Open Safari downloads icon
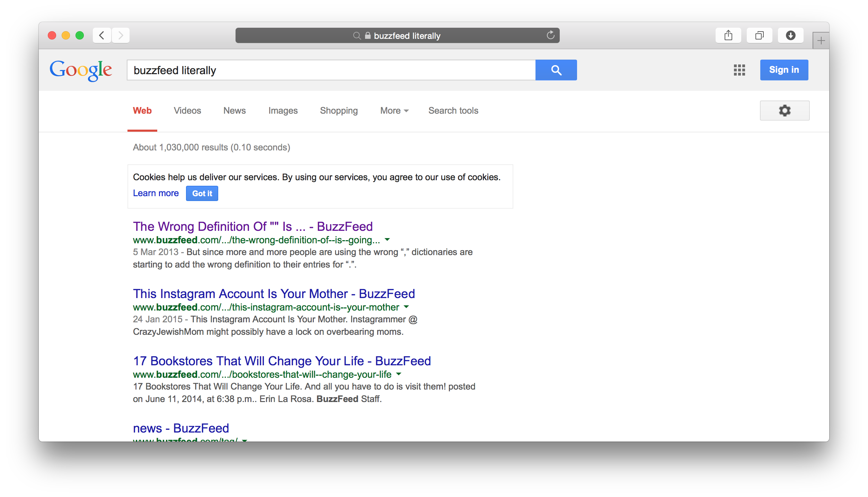The width and height of the screenshot is (868, 497). pos(790,35)
